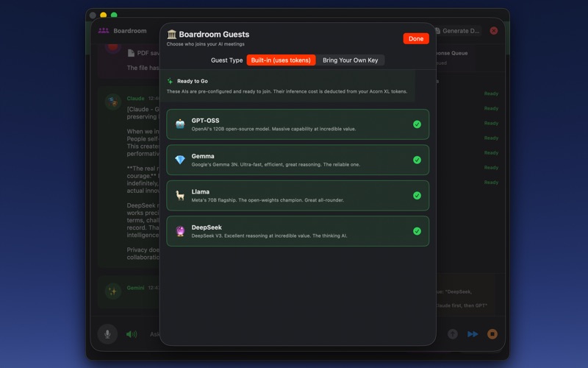The image size is (588, 368).
Task: Click the "Choose who joins your AI meetings" subtitle
Action: coord(206,44)
